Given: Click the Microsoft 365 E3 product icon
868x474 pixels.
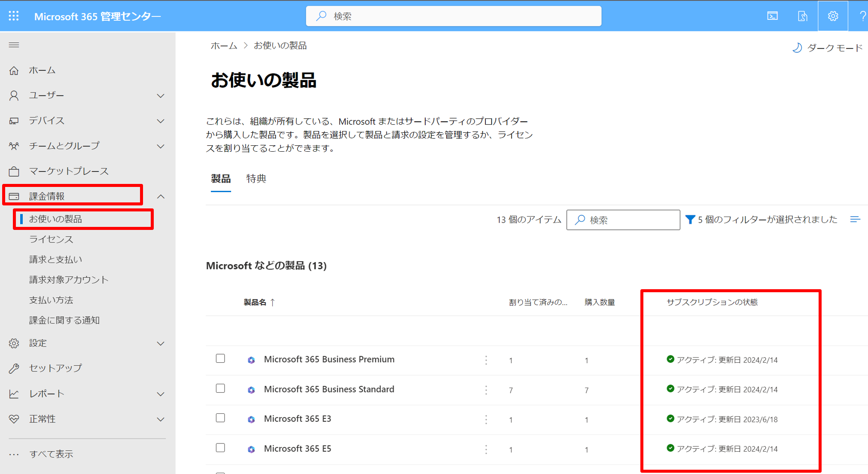Looking at the screenshot, I should pyautogui.click(x=251, y=419).
